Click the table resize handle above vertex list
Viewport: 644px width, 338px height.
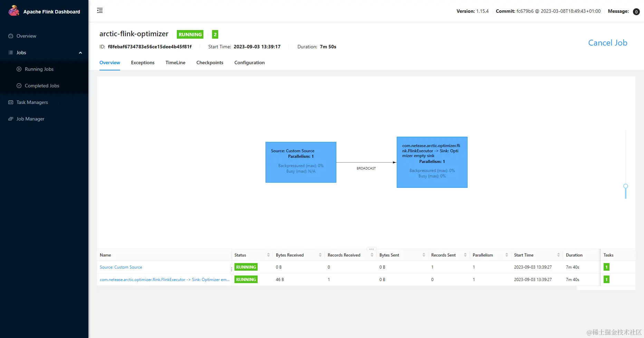click(372, 249)
